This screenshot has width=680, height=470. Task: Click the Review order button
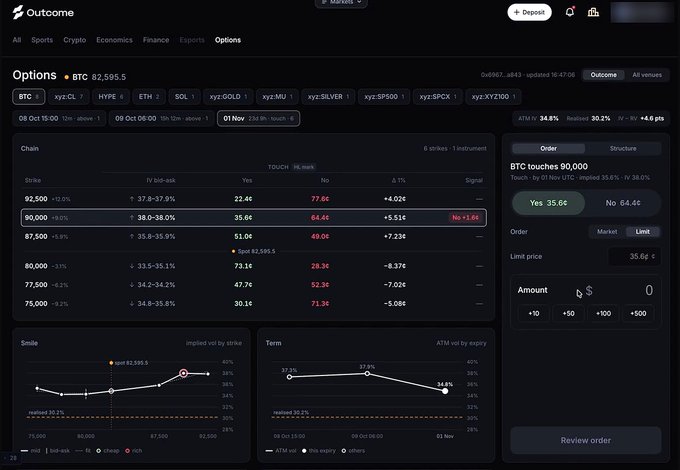pos(585,441)
